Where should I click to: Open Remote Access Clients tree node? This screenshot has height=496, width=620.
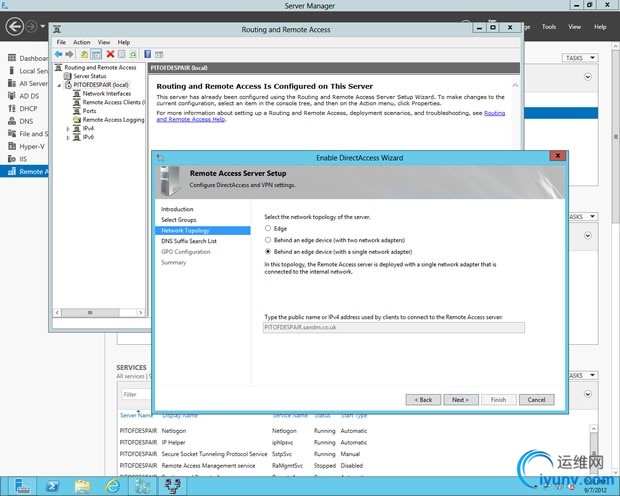(112, 102)
